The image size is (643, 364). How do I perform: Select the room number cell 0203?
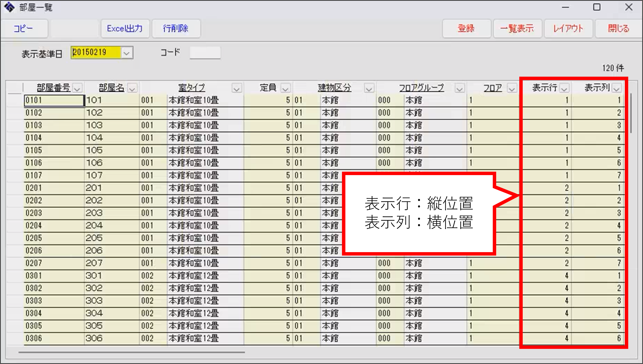click(54, 213)
